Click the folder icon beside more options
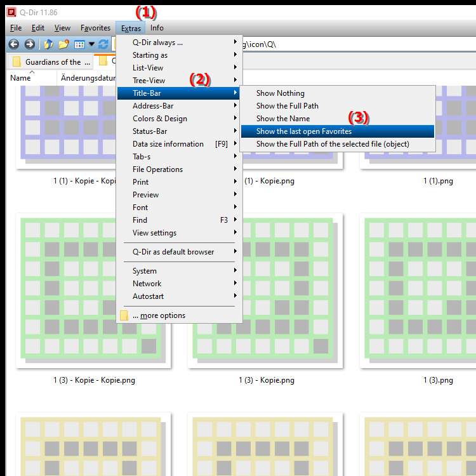The image size is (476, 476). (124, 315)
